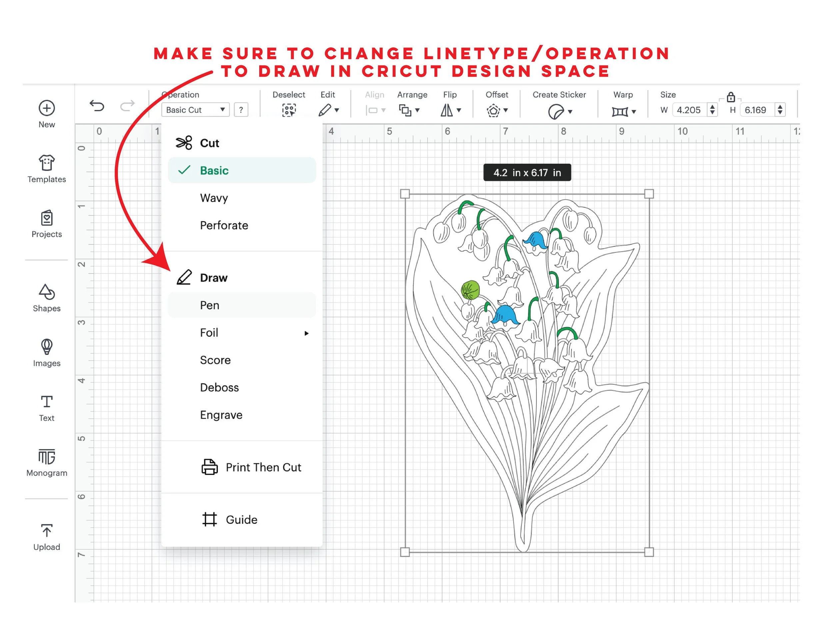Click the Deselect icon
This screenshot has width=833, height=644.
pyautogui.click(x=289, y=110)
